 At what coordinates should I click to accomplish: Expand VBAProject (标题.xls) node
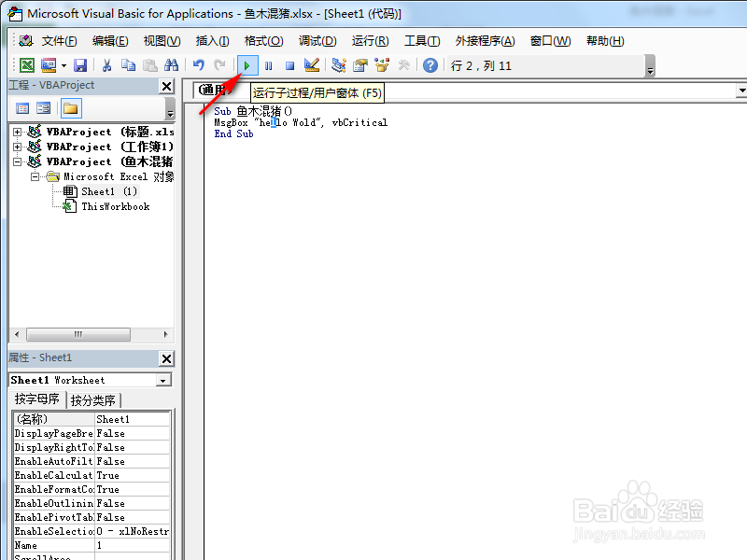(x=17, y=132)
